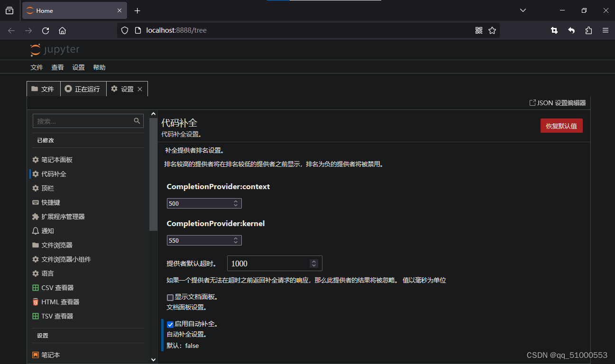The height and width of the screenshot is (364, 615).
Task: Open the 设置 menu in menu bar
Action: [79, 67]
